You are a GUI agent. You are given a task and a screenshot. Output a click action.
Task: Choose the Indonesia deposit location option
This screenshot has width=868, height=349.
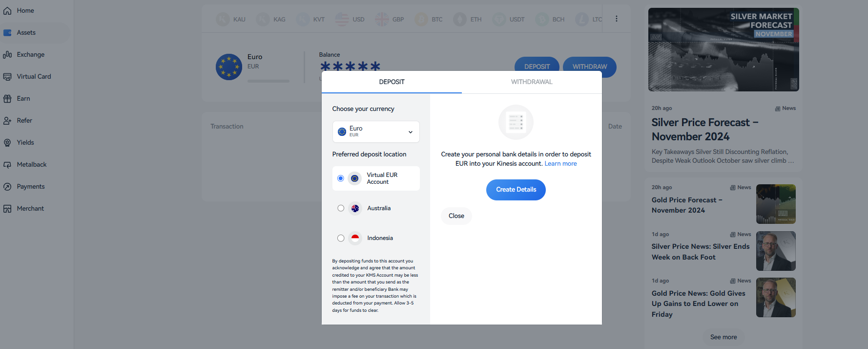341,238
